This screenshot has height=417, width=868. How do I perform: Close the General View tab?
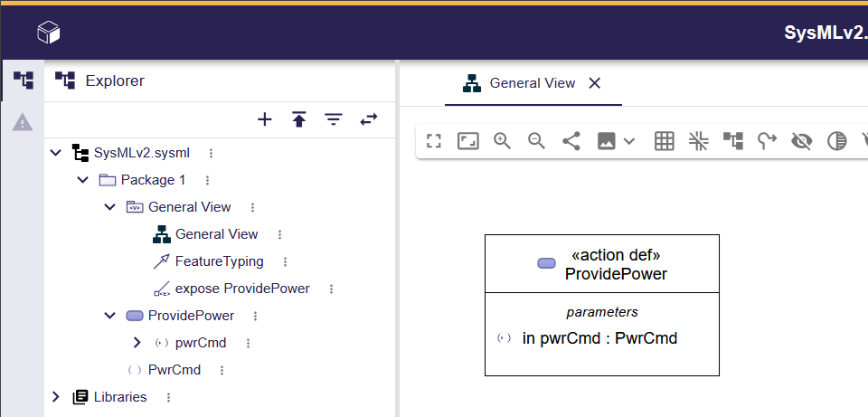coord(595,83)
